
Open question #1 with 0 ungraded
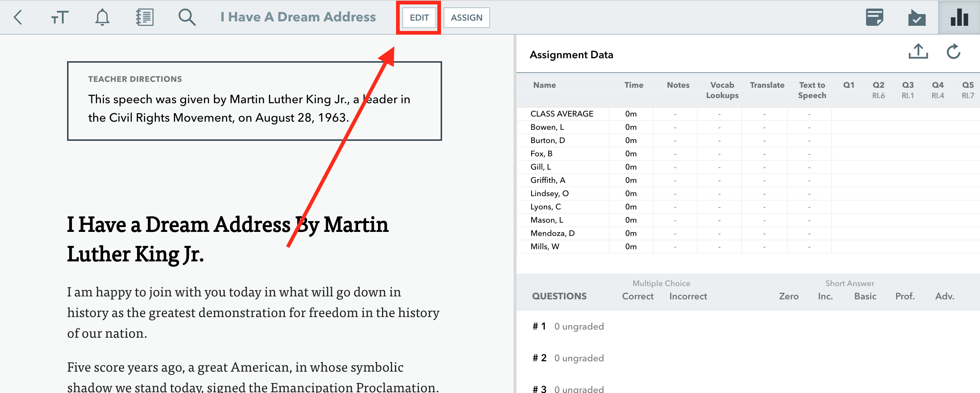pyautogui.click(x=568, y=326)
